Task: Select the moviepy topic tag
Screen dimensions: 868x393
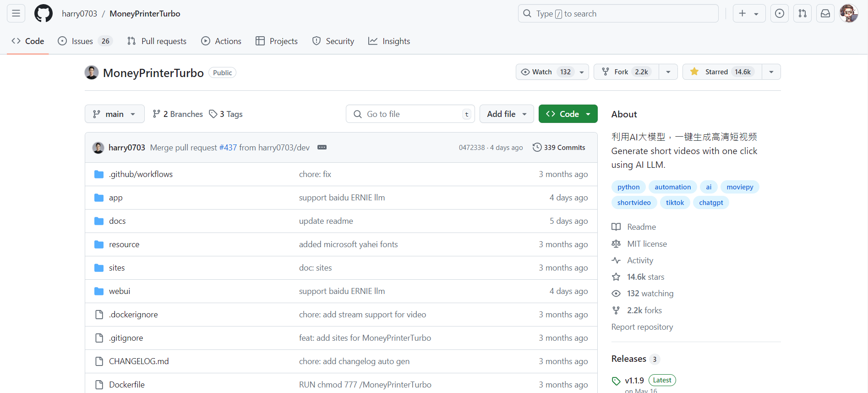Action: 740,187
